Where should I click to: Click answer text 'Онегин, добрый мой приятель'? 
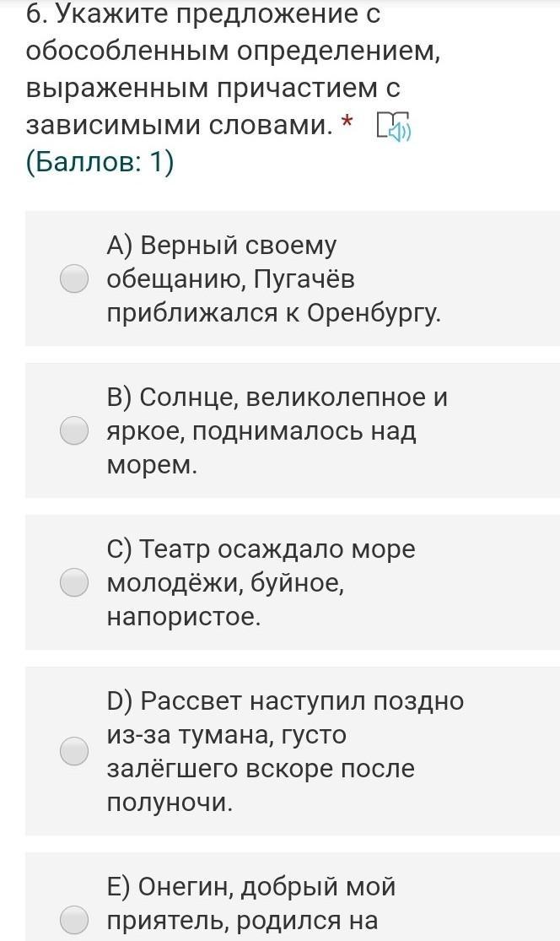coord(251,903)
